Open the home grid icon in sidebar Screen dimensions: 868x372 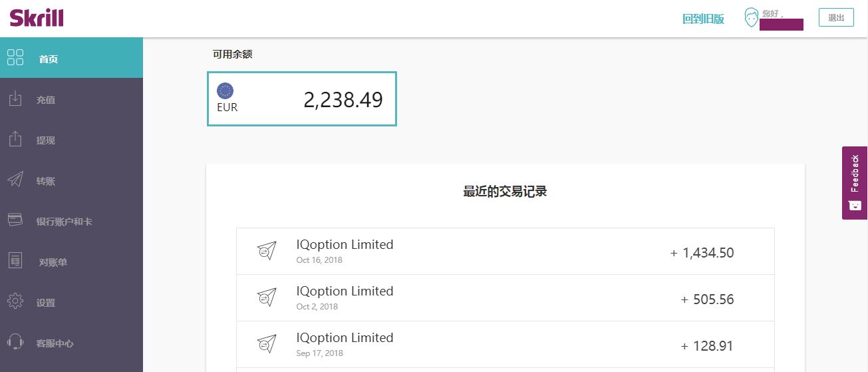15,57
